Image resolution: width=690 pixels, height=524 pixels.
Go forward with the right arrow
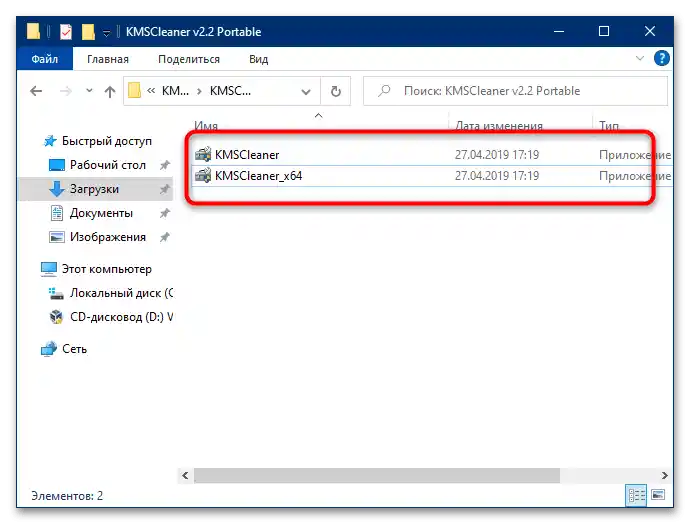66,91
